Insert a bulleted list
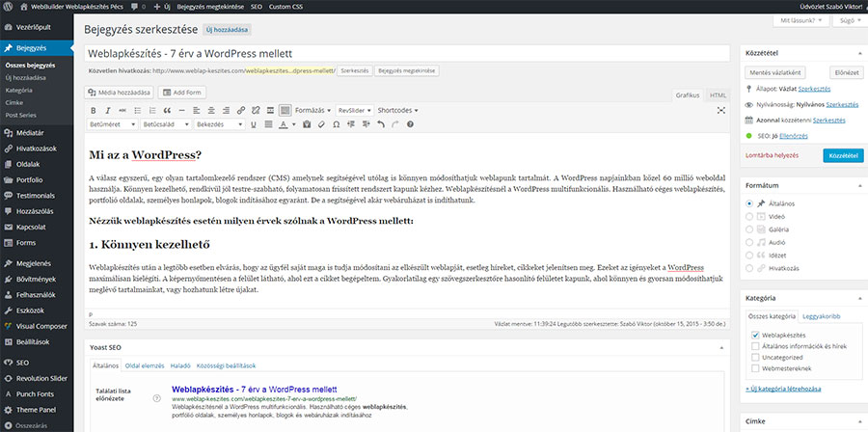Image resolution: width=868 pixels, height=432 pixels. pos(137,110)
